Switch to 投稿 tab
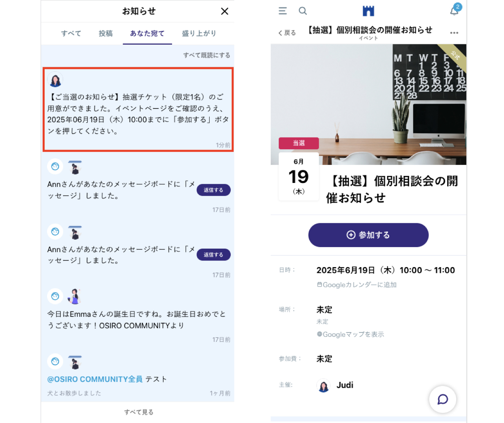 (106, 34)
